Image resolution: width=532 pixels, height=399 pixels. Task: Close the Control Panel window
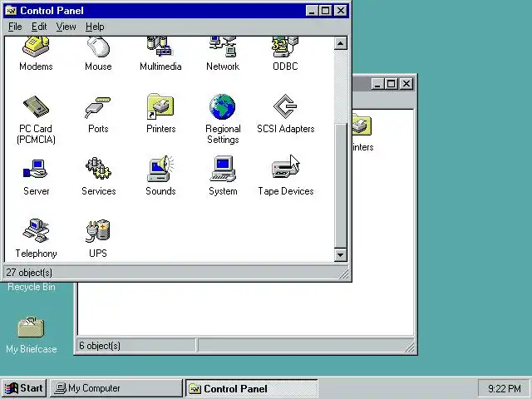tap(340, 11)
